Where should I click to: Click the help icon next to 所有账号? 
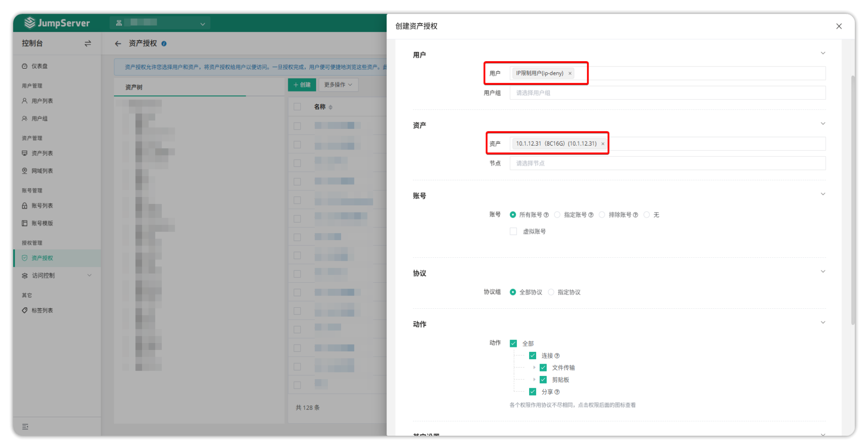click(x=546, y=215)
